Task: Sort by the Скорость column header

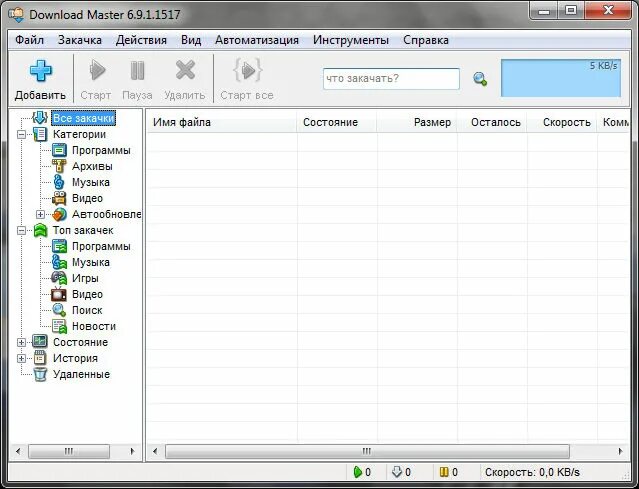Action: [562, 122]
